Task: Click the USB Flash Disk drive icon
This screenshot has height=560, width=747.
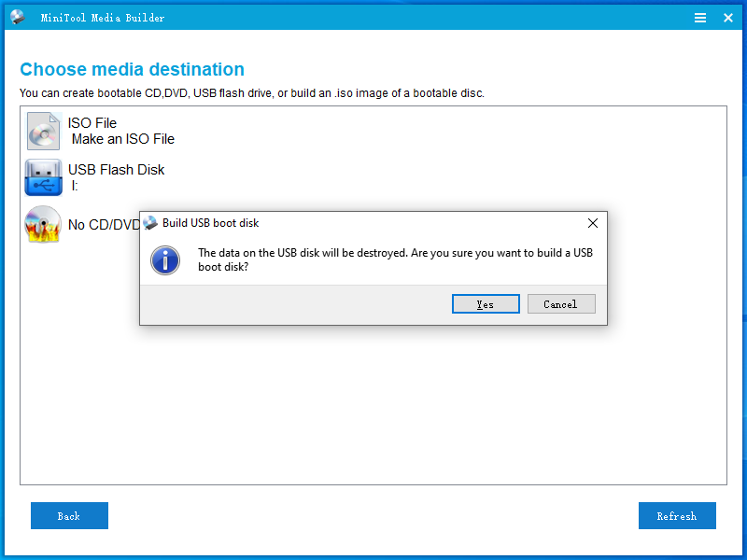Action: (x=43, y=177)
